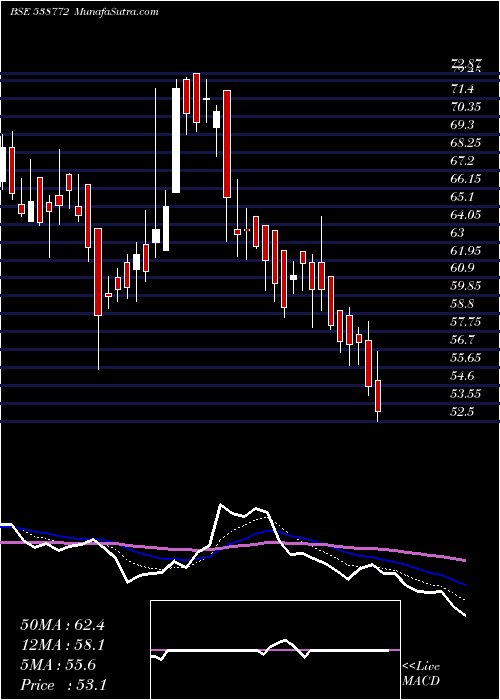Click the 52.5 price axis label
The image size is (500, 700).
(x=462, y=411)
